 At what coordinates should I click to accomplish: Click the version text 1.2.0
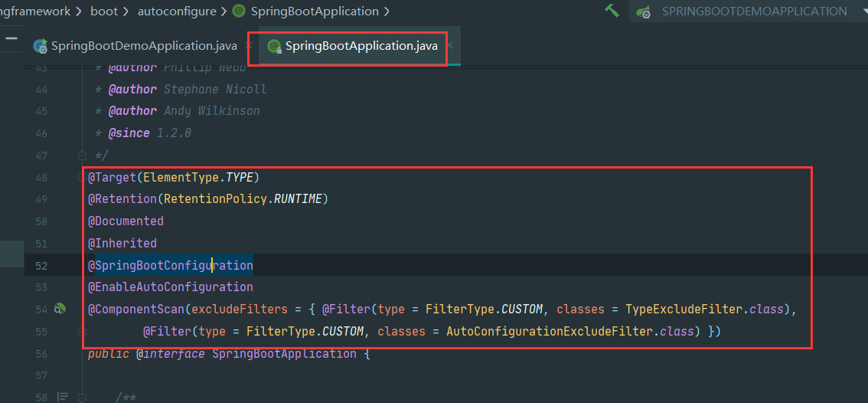[x=174, y=133]
